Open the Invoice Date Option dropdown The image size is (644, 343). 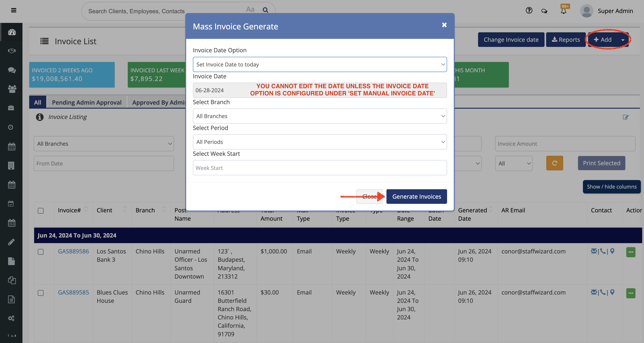[320, 64]
